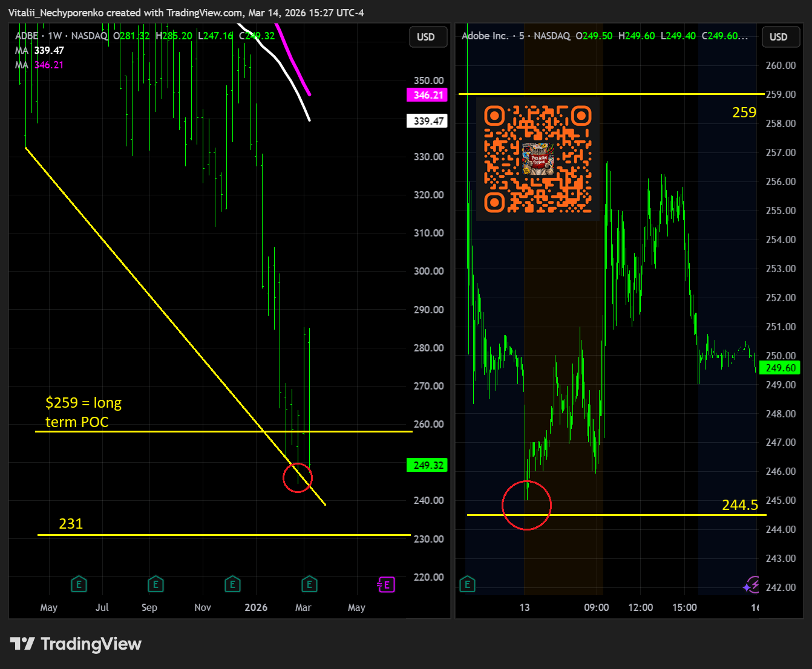Click the 350.00 price axis label
812x669 pixels.
click(428, 80)
